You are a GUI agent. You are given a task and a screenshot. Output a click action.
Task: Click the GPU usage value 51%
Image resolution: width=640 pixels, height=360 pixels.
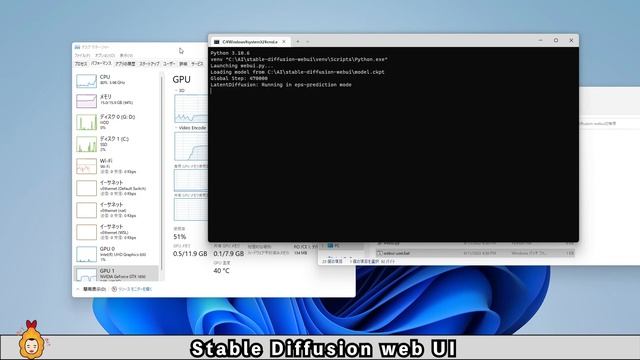click(x=180, y=237)
